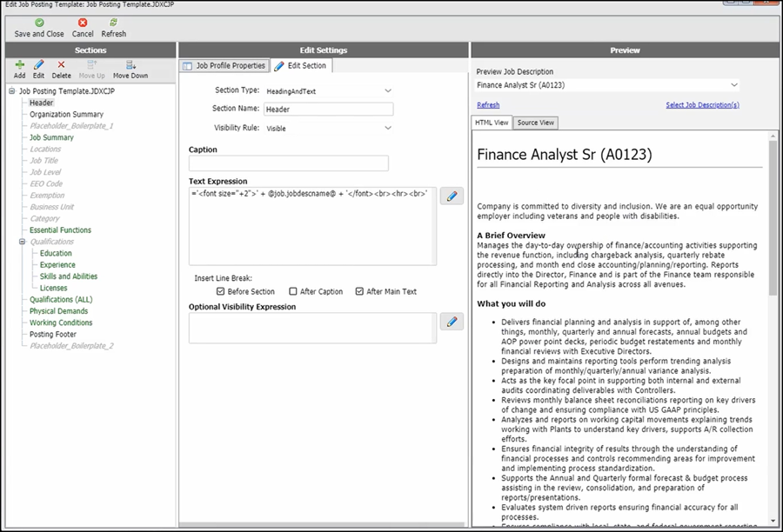Expand the Visibility Rule dropdown
This screenshot has width=783, height=532.
388,129
